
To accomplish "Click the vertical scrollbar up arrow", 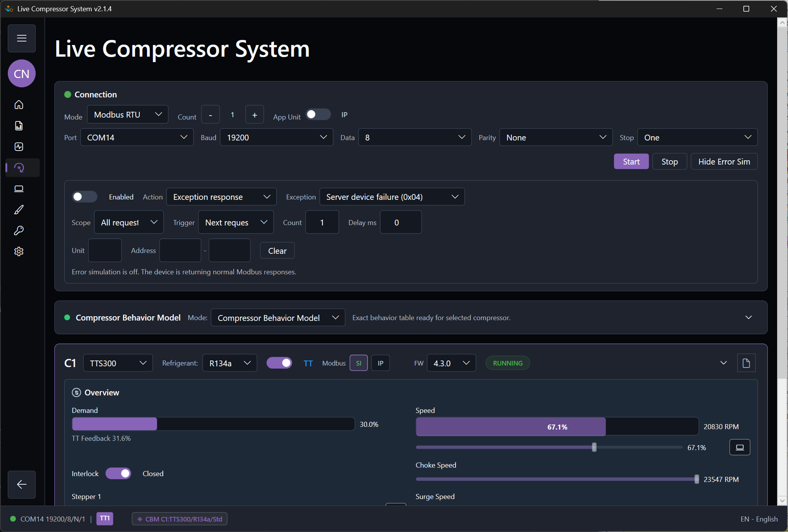I will click(x=782, y=23).
